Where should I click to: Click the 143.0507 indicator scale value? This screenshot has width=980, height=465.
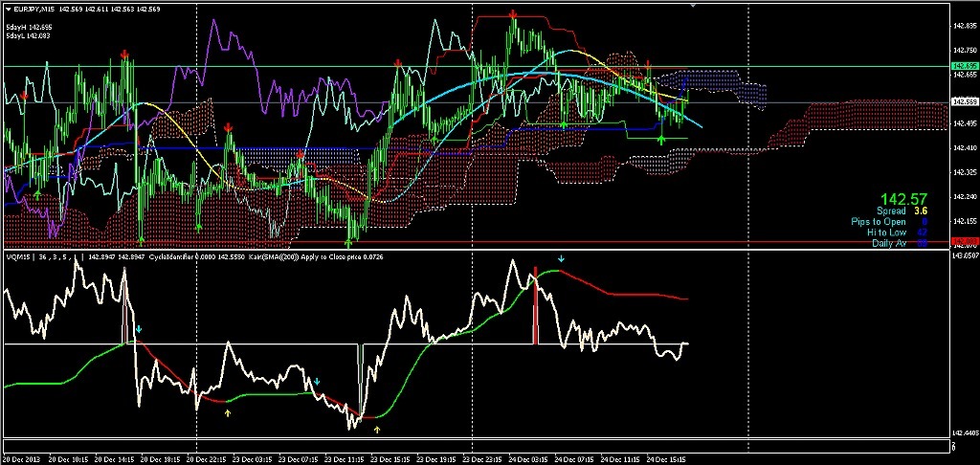tap(964, 255)
